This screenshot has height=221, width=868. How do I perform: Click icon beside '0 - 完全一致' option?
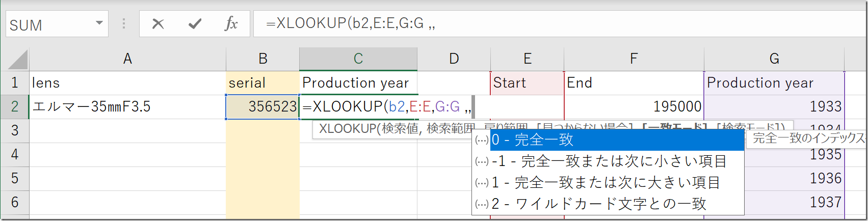pyautogui.click(x=482, y=140)
